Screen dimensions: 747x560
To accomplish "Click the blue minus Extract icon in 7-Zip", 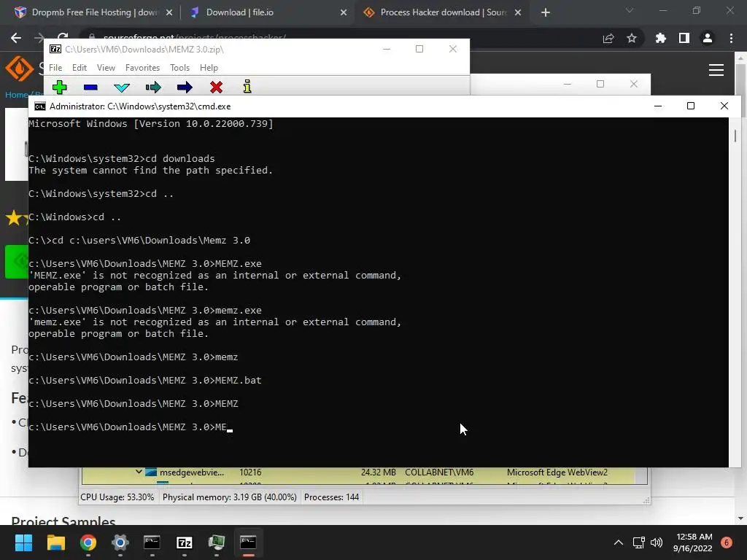I will (90, 87).
